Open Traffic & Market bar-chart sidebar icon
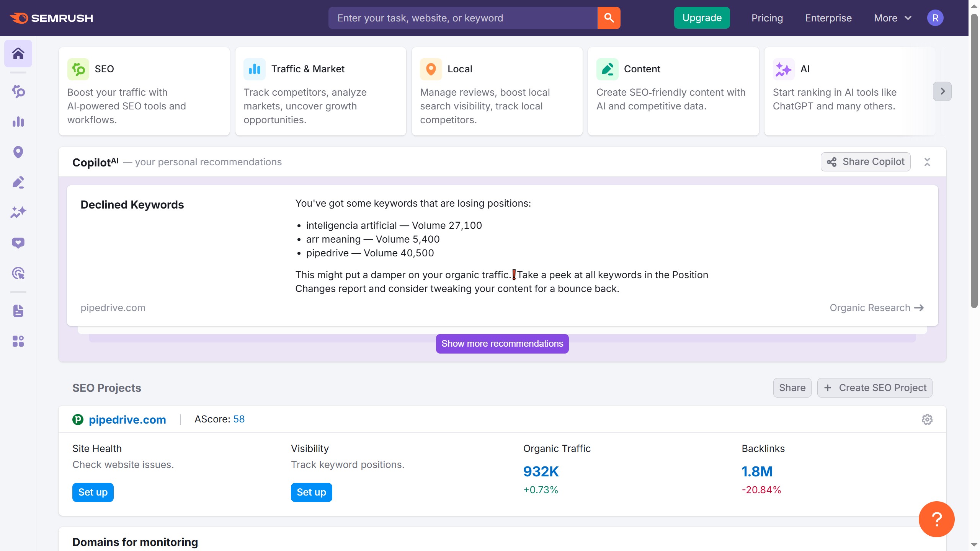The image size is (980, 551). click(x=18, y=122)
